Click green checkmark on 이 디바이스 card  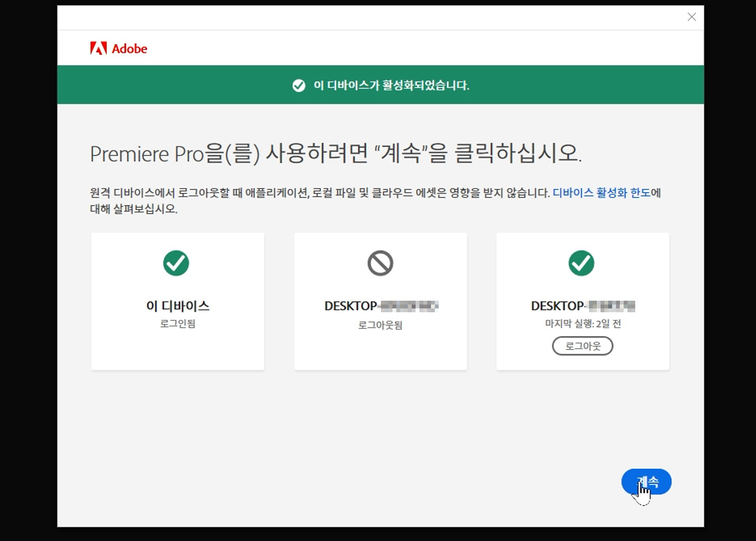[176, 263]
